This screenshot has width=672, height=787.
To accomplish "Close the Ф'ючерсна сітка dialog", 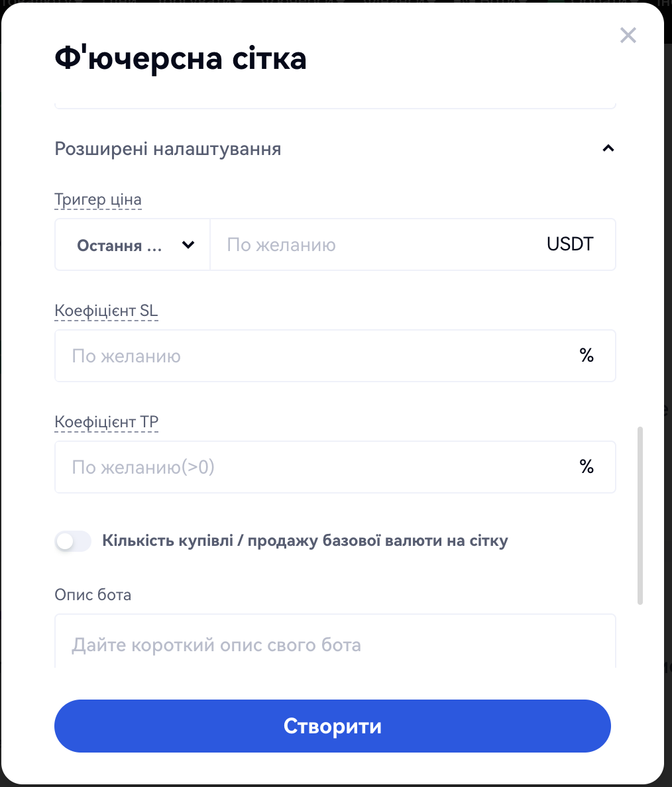I will (628, 35).
